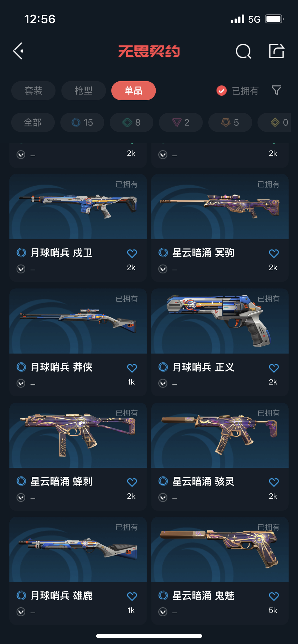
Task: Toggle the 已拥有 owned checkbox
Action: (x=221, y=90)
